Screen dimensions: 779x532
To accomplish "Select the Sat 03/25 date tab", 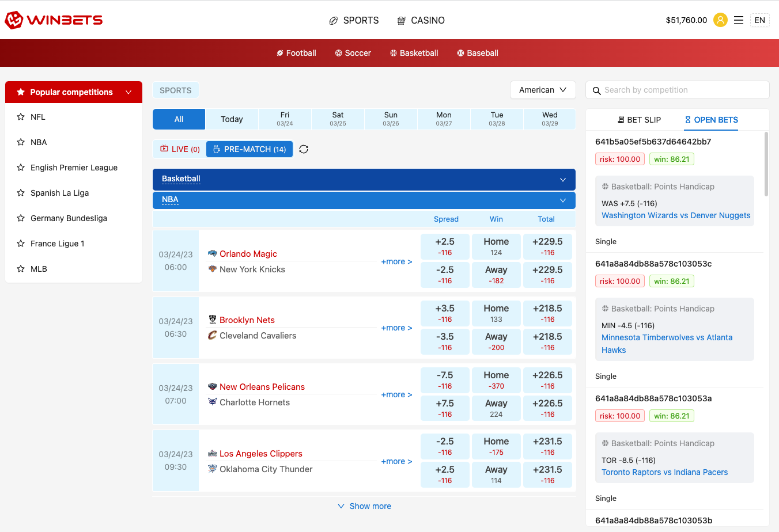I will [x=338, y=119].
